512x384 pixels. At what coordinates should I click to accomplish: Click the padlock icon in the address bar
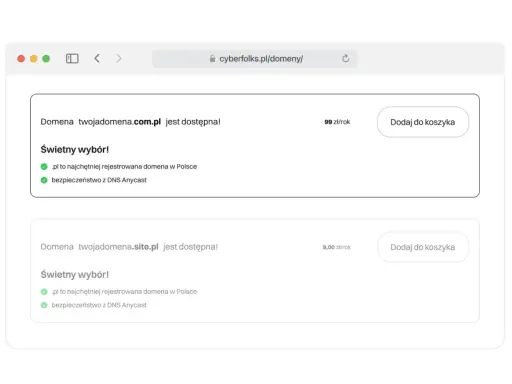pos(212,59)
